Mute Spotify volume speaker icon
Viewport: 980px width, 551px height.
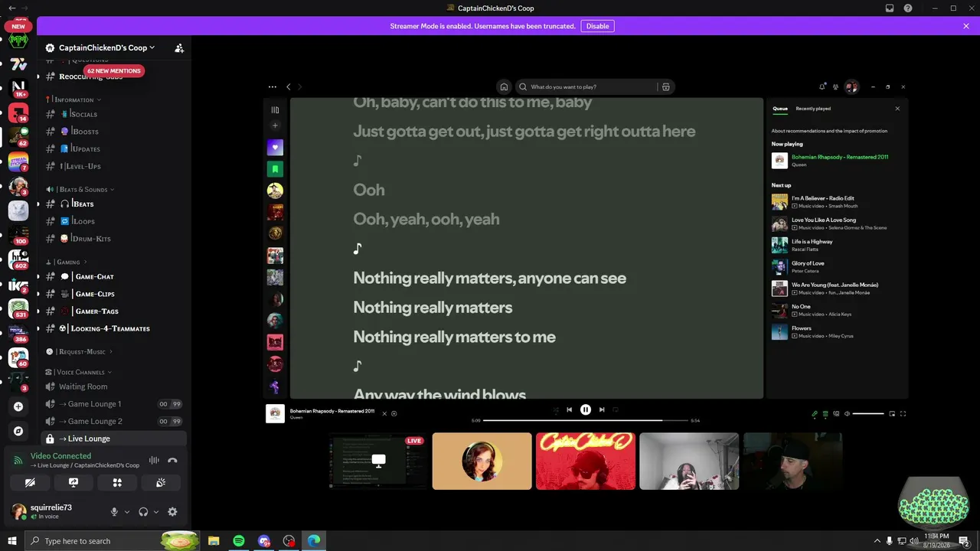[x=847, y=414]
